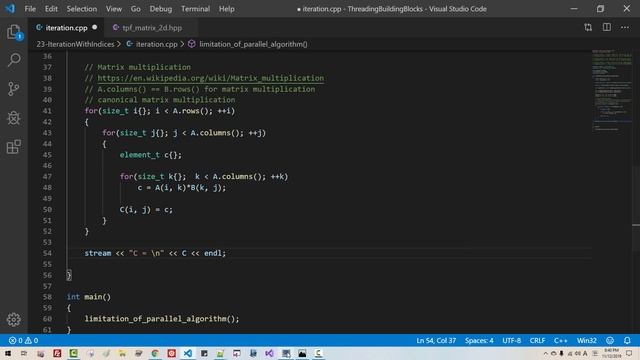640x360 pixels.
Task: Open the Debug menu
Action: tap(160, 9)
